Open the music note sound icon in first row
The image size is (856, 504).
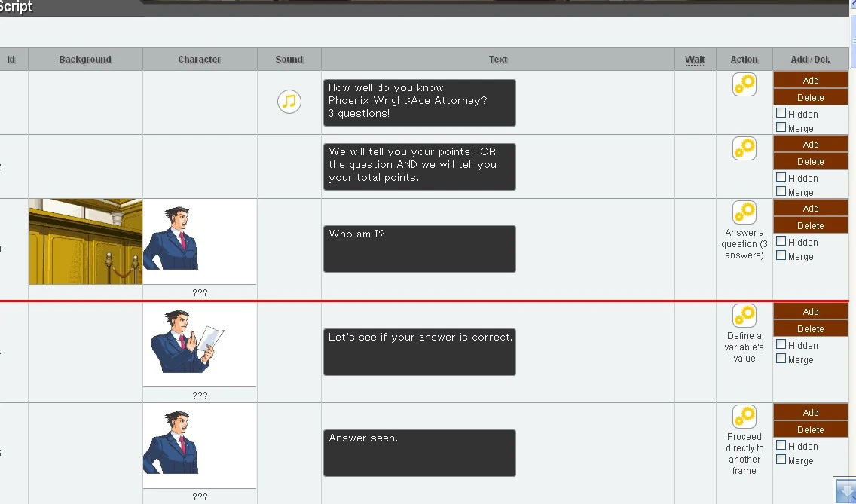point(289,102)
